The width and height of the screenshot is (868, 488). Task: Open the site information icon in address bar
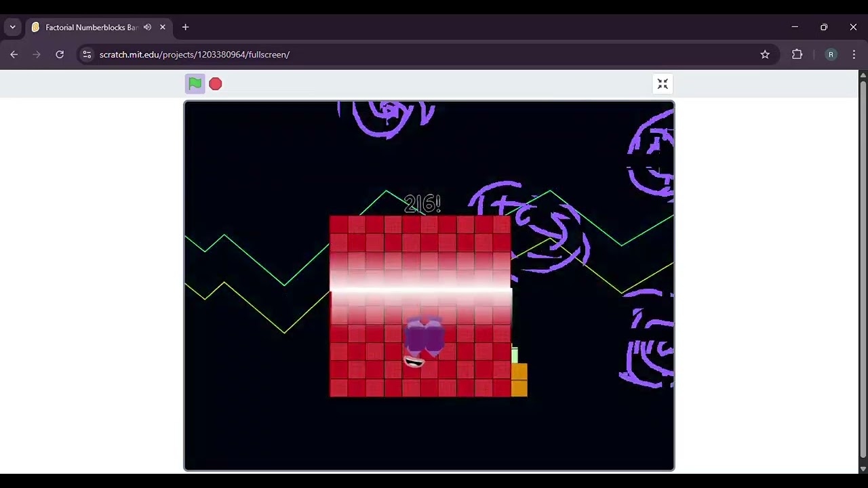tap(86, 54)
